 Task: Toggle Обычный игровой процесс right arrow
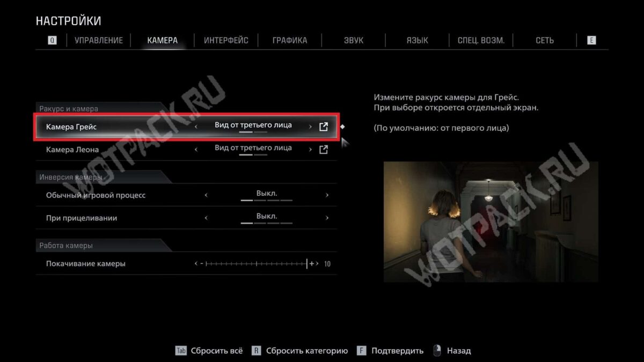point(327,195)
